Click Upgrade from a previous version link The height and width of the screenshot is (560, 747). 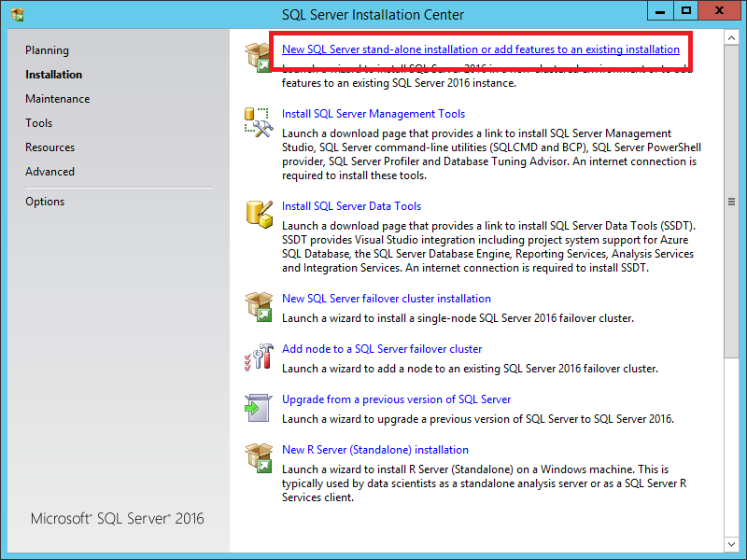(396, 399)
